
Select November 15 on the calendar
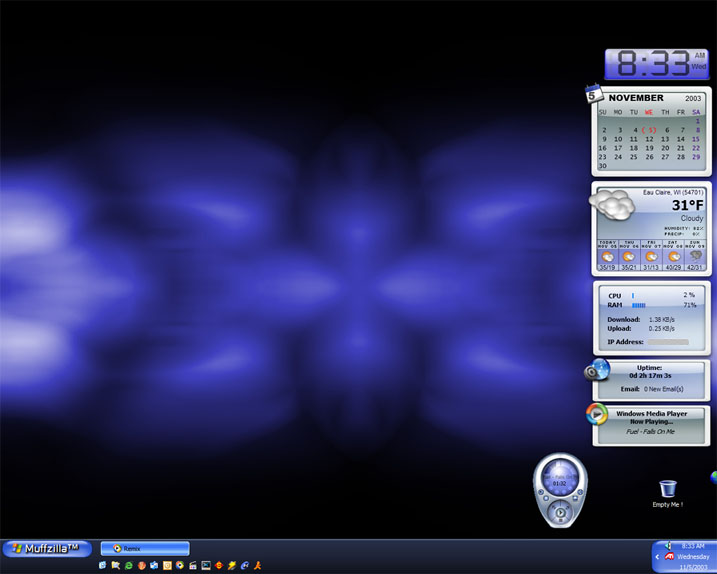pyautogui.click(x=695, y=139)
